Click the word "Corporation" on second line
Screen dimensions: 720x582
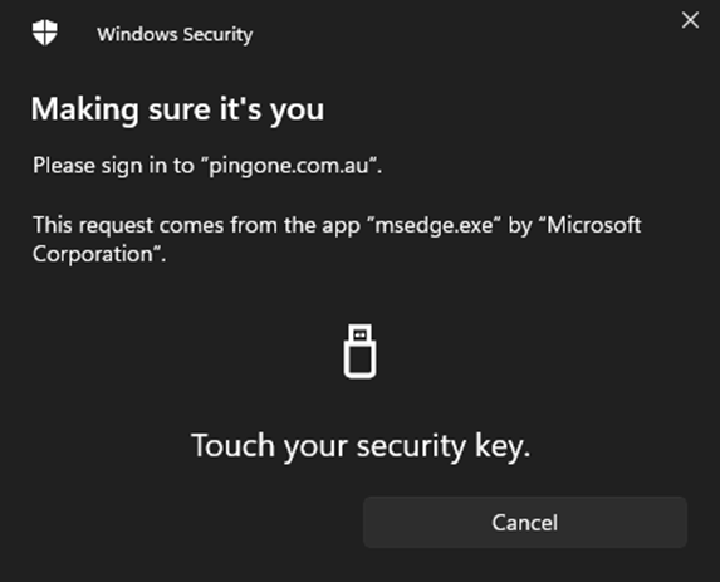[92, 254]
